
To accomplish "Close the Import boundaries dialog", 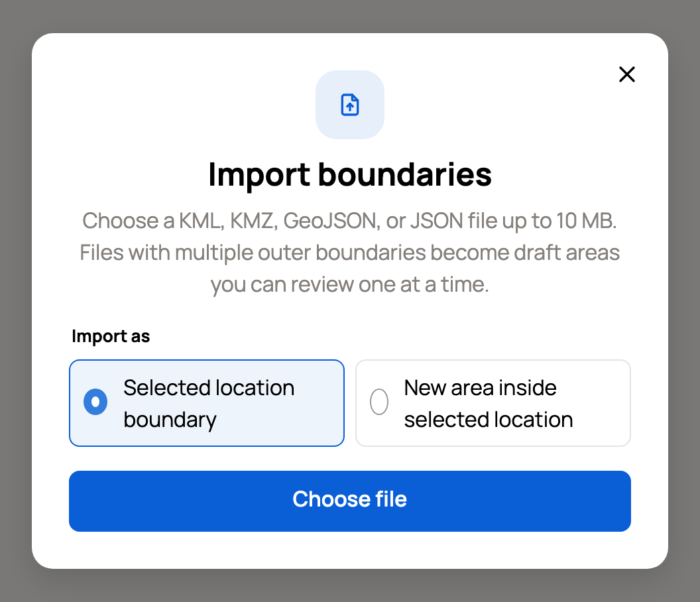I will [627, 74].
